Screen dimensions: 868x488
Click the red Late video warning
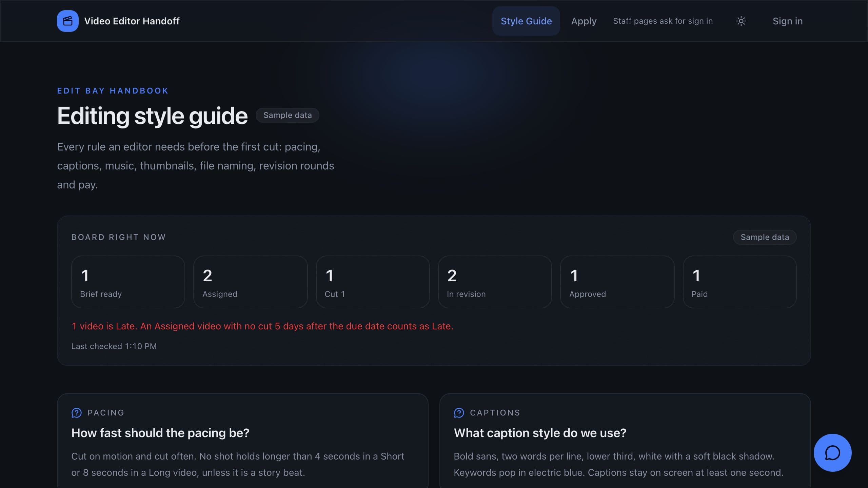[x=262, y=326]
